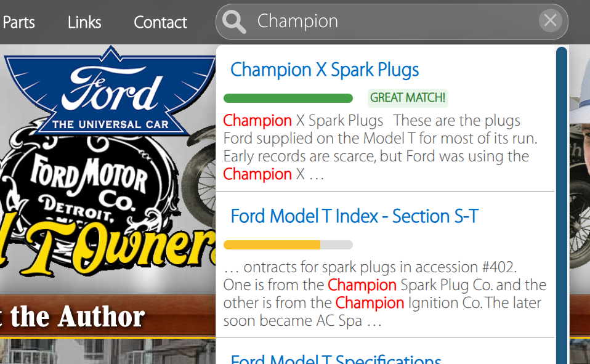Click the search results scrollbar
This screenshot has width=590, height=364.
point(561,203)
